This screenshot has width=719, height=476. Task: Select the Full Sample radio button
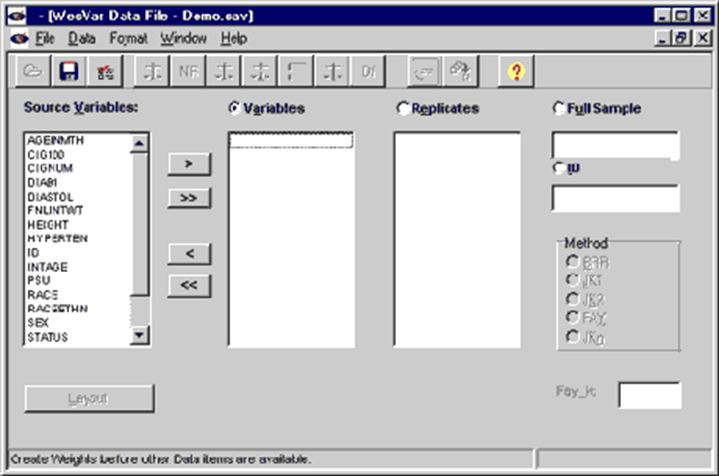558,108
